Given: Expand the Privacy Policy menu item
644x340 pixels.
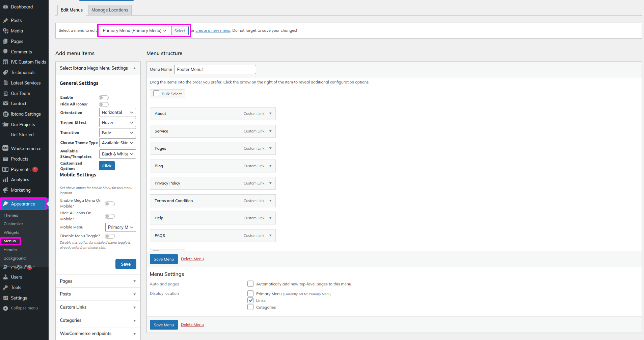Looking at the screenshot, I should (x=270, y=183).
